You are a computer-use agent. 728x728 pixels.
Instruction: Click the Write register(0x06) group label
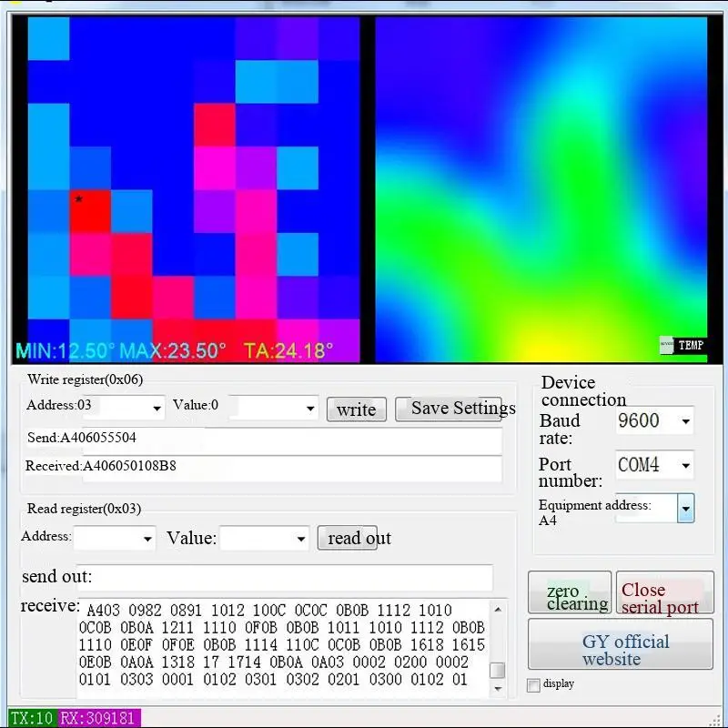pyautogui.click(x=85, y=379)
